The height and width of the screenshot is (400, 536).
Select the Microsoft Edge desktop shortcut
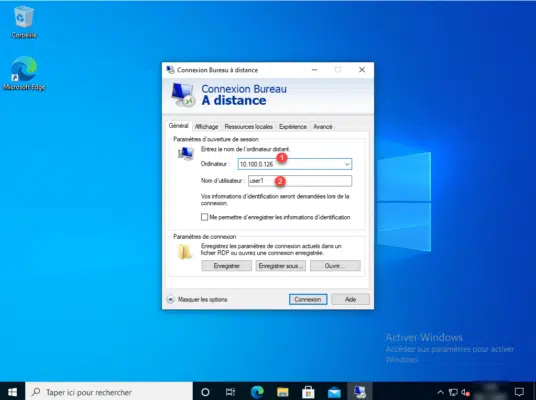click(x=24, y=73)
